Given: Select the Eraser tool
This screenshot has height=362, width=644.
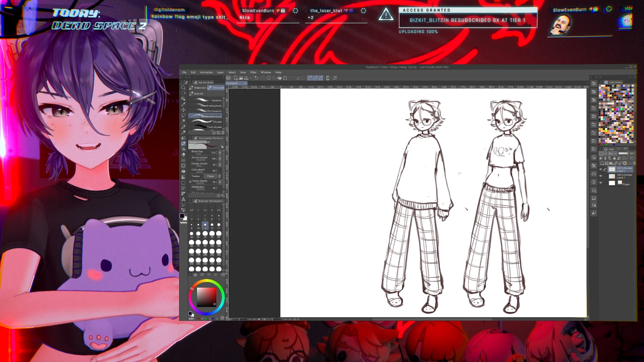Looking at the screenshot, I should coord(183,155).
